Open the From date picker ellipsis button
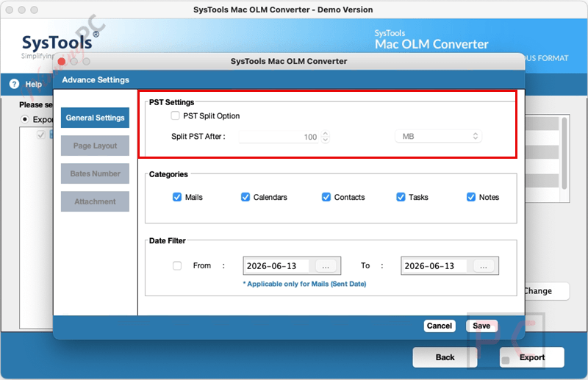The height and width of the screenshot is (380, 588). (325, 266)
